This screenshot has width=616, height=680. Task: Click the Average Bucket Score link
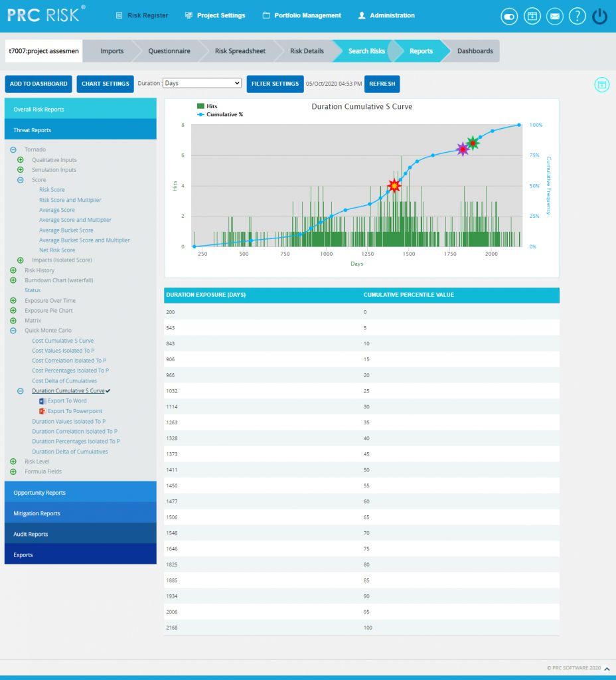point(66,230)
